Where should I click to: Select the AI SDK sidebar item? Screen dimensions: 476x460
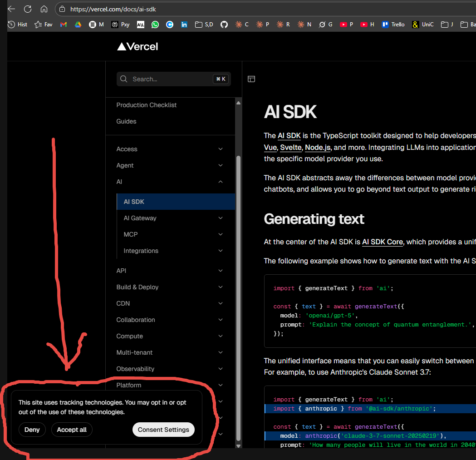tap(176, 202)
